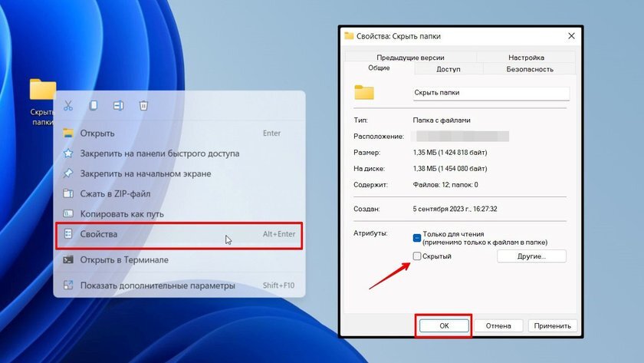The image size is (644, 363).
Task: Select Сжать в ZIP-файл
Action: (x=179, y=193)
